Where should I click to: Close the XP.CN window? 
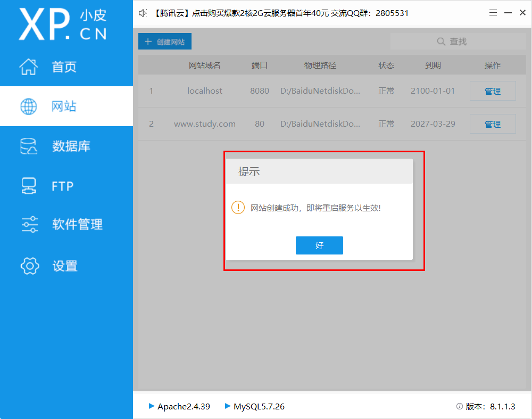pos(522,13)
